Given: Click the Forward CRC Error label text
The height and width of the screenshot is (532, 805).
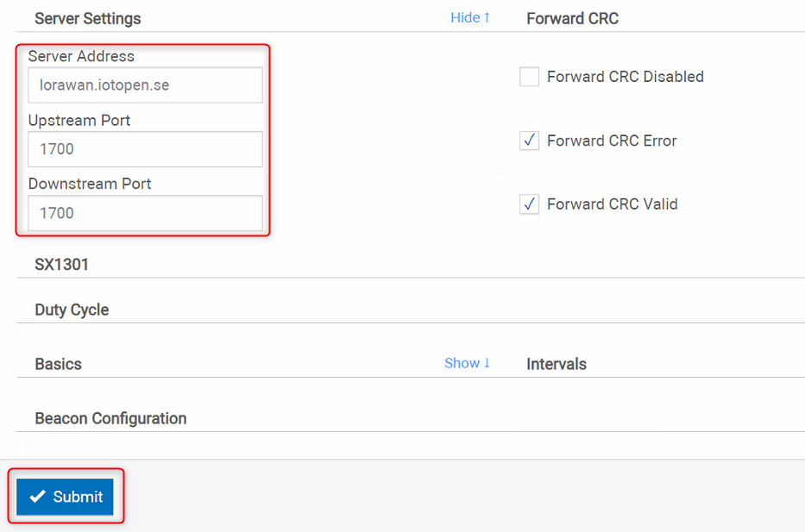Looking at the screenshot, I should [612, 141].
